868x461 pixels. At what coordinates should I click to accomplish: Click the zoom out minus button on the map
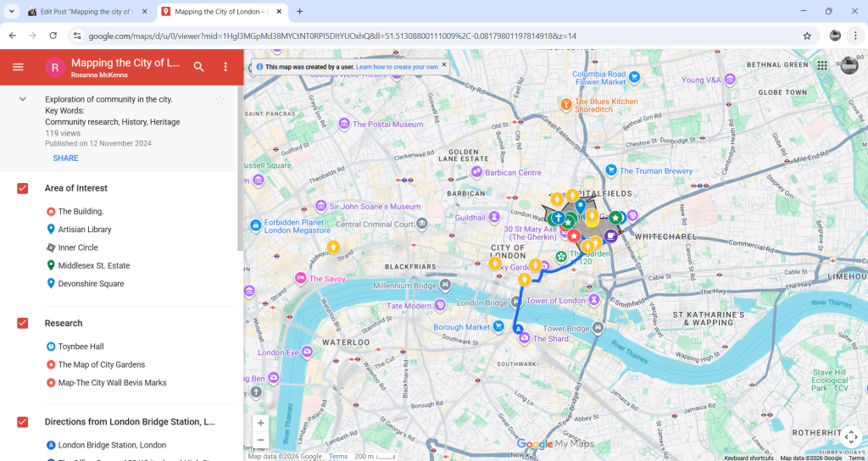(261, 441)
